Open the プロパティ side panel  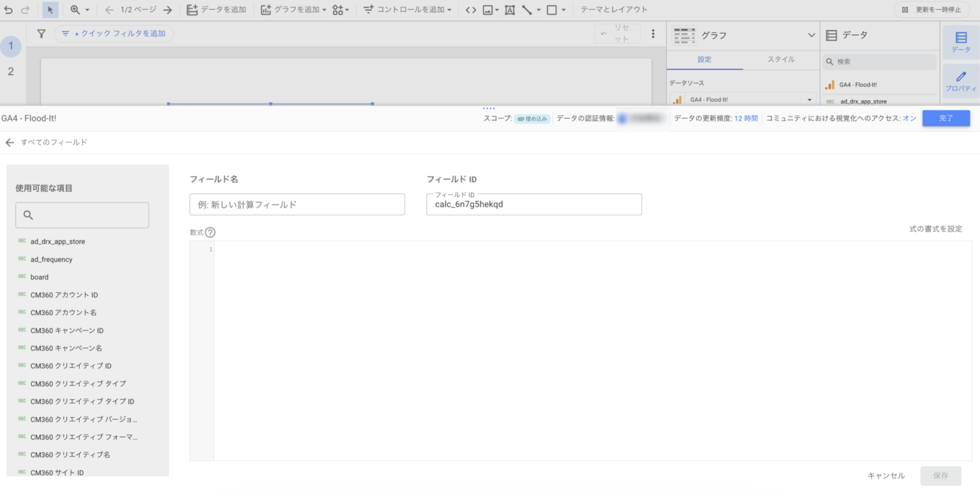(x=961, y=82)
